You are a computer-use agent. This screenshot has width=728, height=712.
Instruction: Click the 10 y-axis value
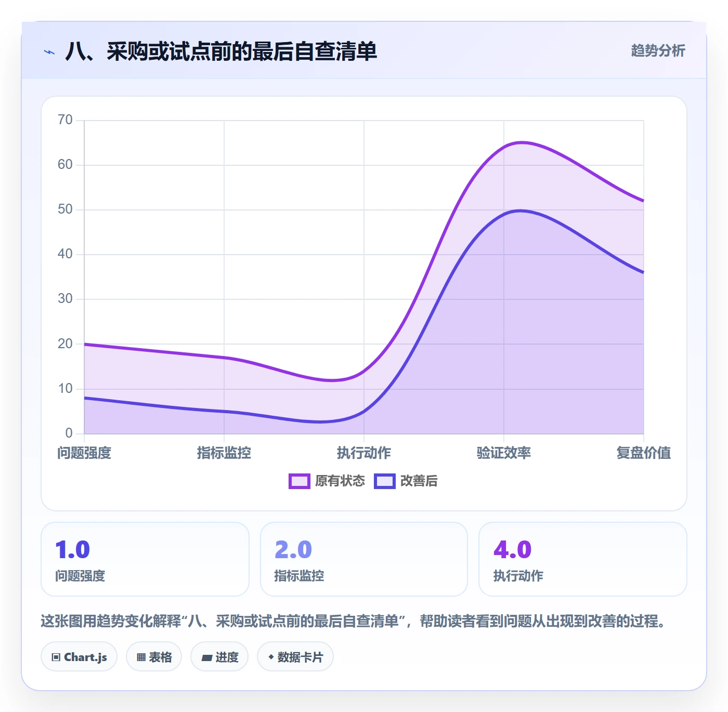65,389
